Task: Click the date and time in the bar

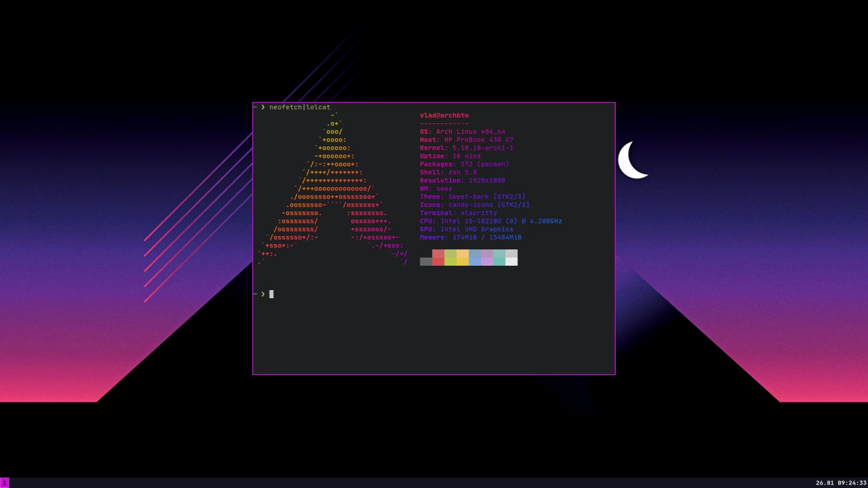Action: pos(841,483)
